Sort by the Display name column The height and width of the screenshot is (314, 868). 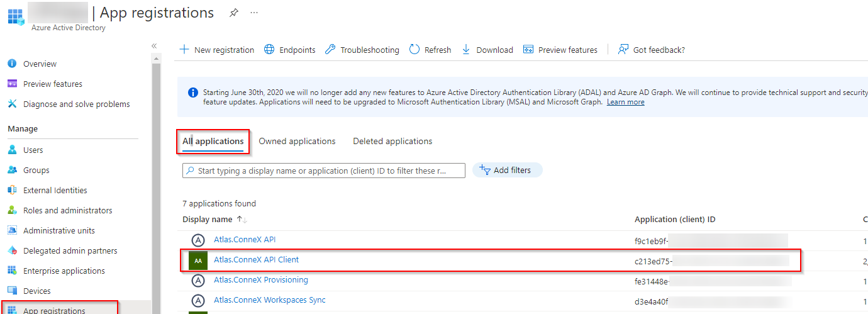pos(214,219)
